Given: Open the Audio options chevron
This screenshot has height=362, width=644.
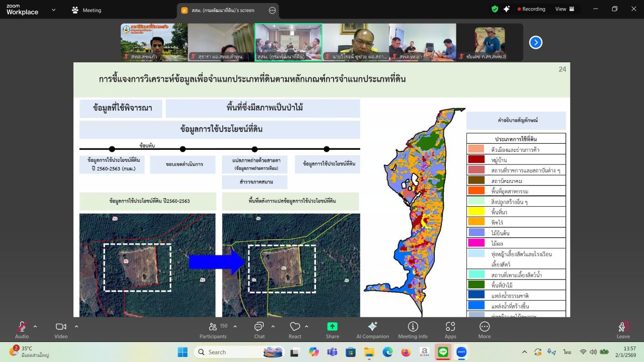Looking at the screenshot, I should (35, 325).
